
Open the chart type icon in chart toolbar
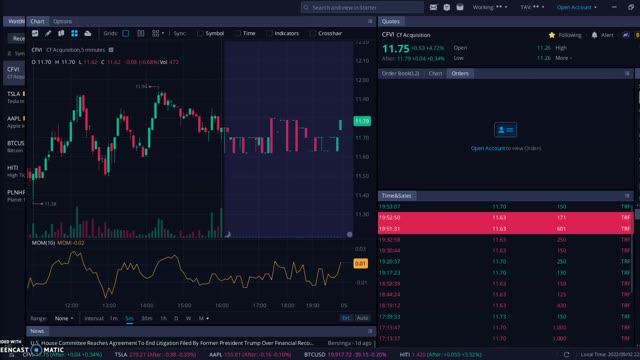click(x=35, y=33)
